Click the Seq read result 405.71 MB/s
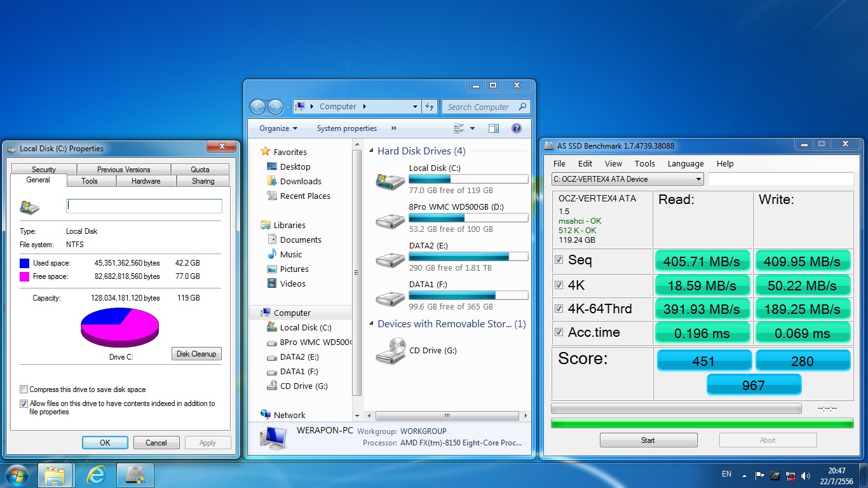Image resolution: width=868 pixels, height=488 pixels. 702,261
